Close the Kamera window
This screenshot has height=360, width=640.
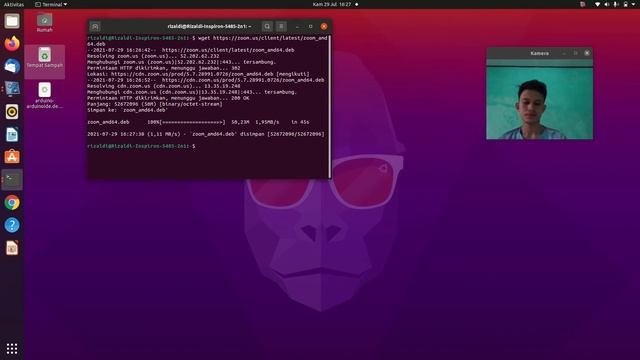click(587, 53)
